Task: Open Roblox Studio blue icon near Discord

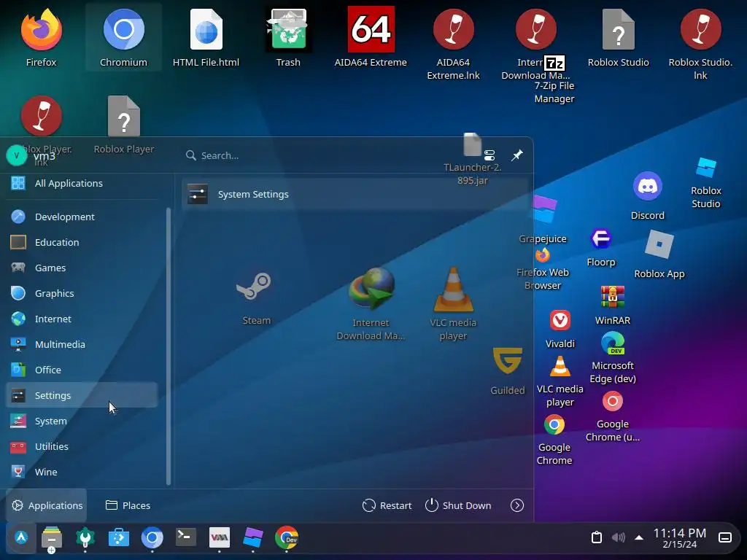Action: (705, 168)
